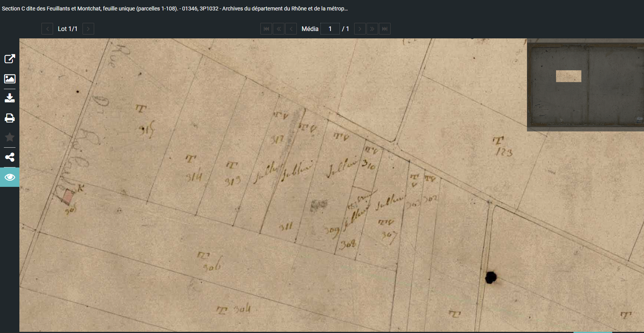644x333 pixels.
Task: Click the 'Lot 1/1' label
Action: (68, 29)
